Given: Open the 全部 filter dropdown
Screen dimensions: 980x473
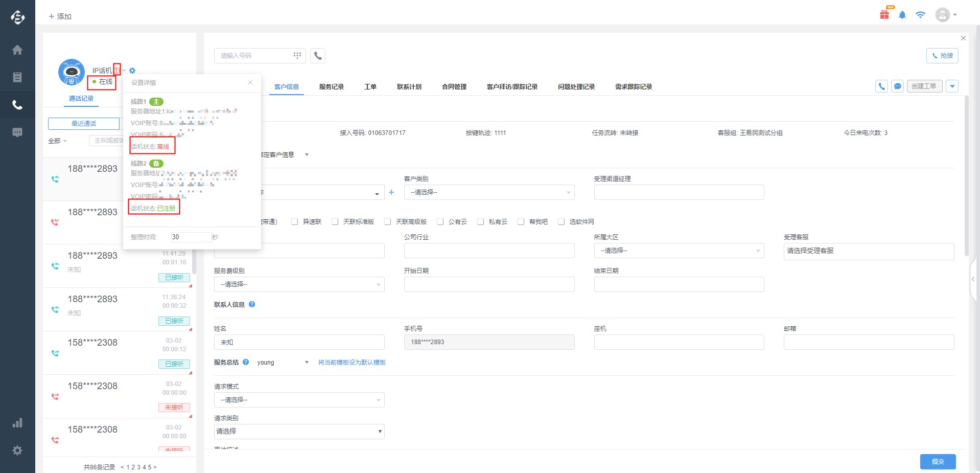Looking at the screenshot, I should point(57,141).
